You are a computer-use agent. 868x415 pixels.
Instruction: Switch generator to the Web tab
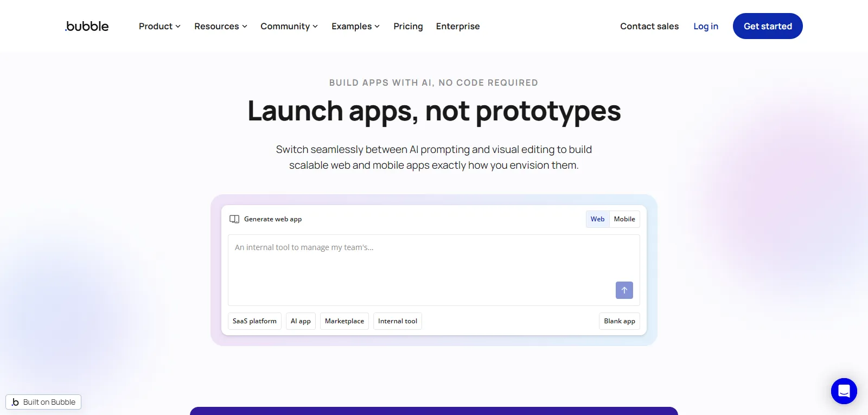pyautogui.click(x=598, y=219)
